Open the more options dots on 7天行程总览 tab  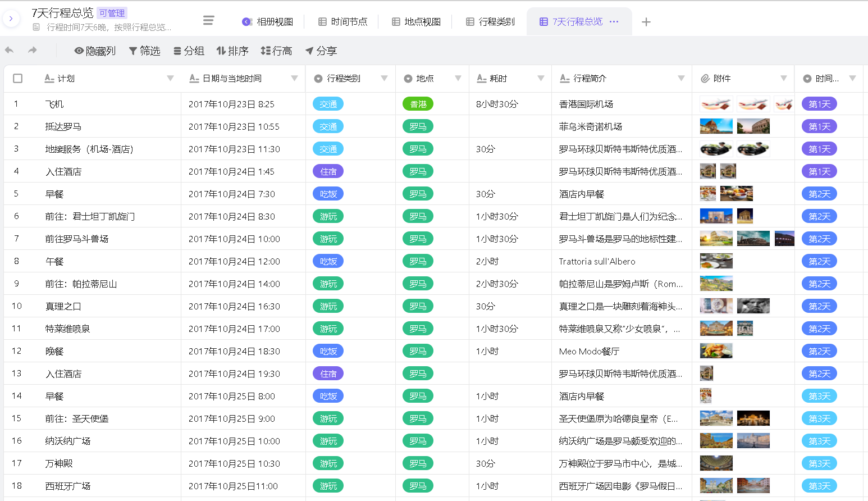point(614,21)
